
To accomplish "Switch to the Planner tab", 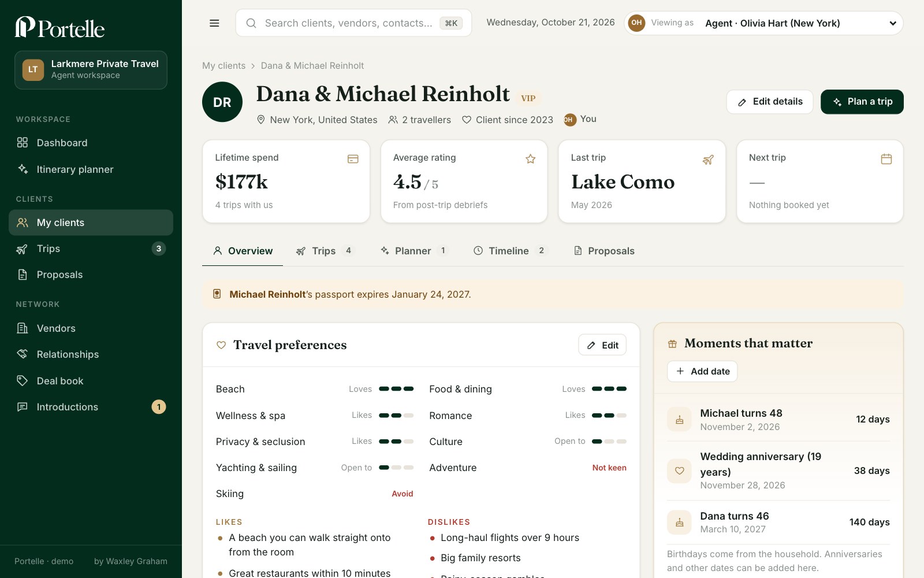I will click(414, 251).
